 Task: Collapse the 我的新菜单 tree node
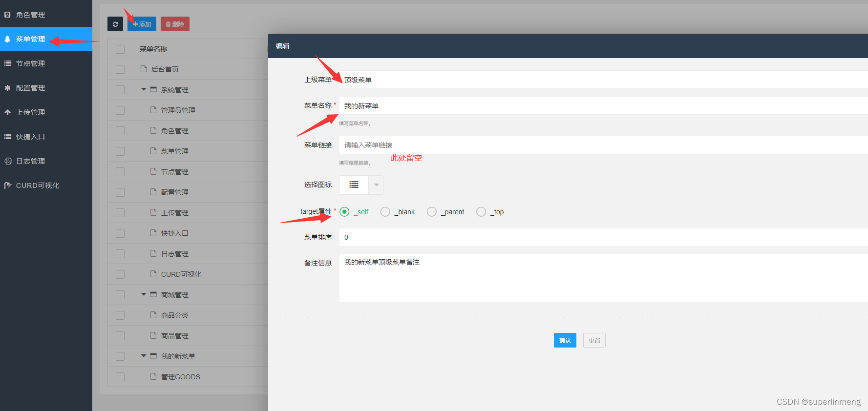click(144, 356)
